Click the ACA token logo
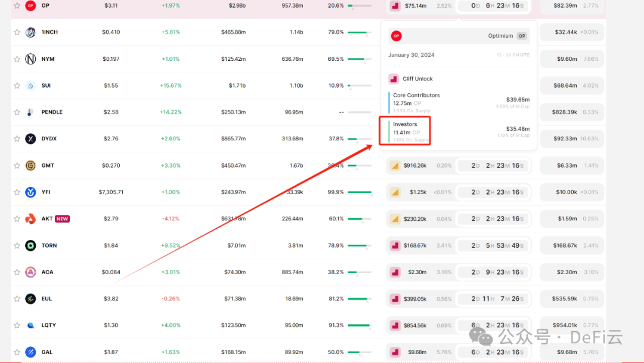 tap(30, 272)
